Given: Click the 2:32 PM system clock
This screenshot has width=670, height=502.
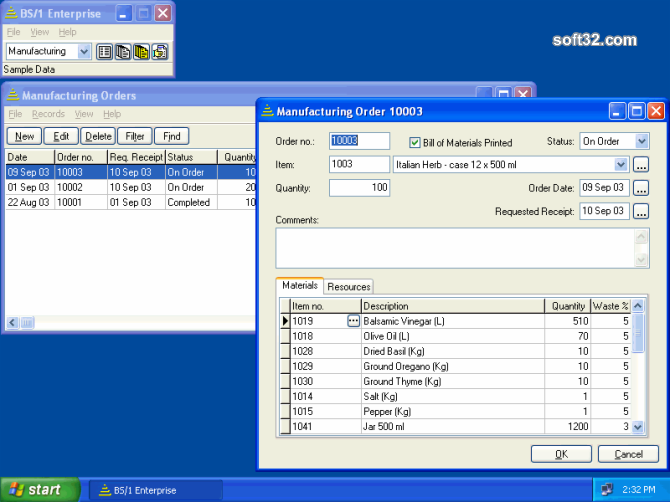Looking at the screenshot, I should (x=638, y=490).
